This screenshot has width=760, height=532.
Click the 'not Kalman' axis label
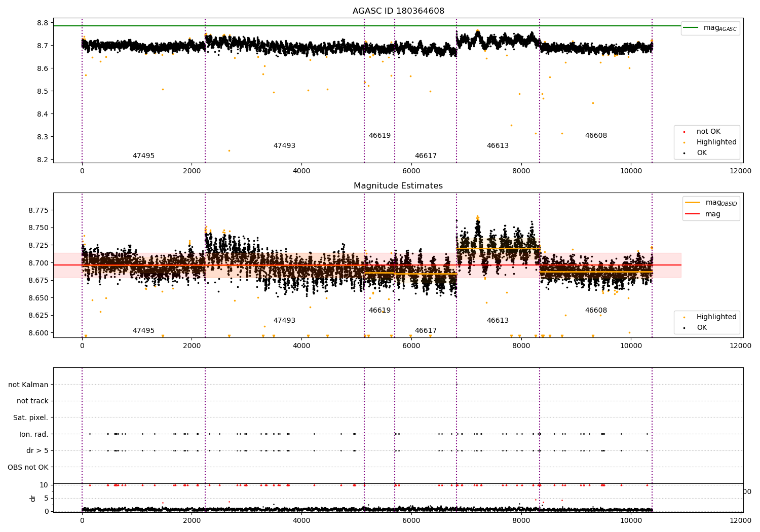[x=28, y=385]
